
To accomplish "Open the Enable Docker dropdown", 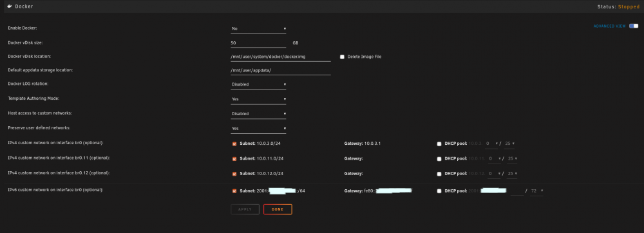I will (258, 29).
